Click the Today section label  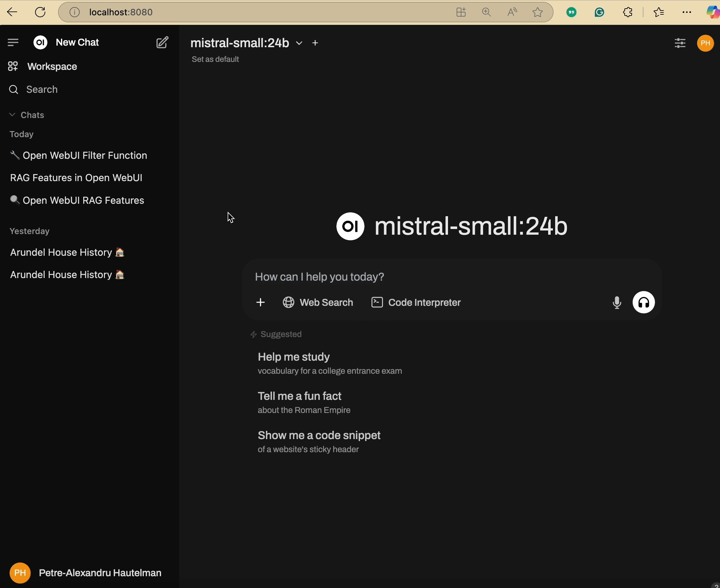[x=21, y=134]
